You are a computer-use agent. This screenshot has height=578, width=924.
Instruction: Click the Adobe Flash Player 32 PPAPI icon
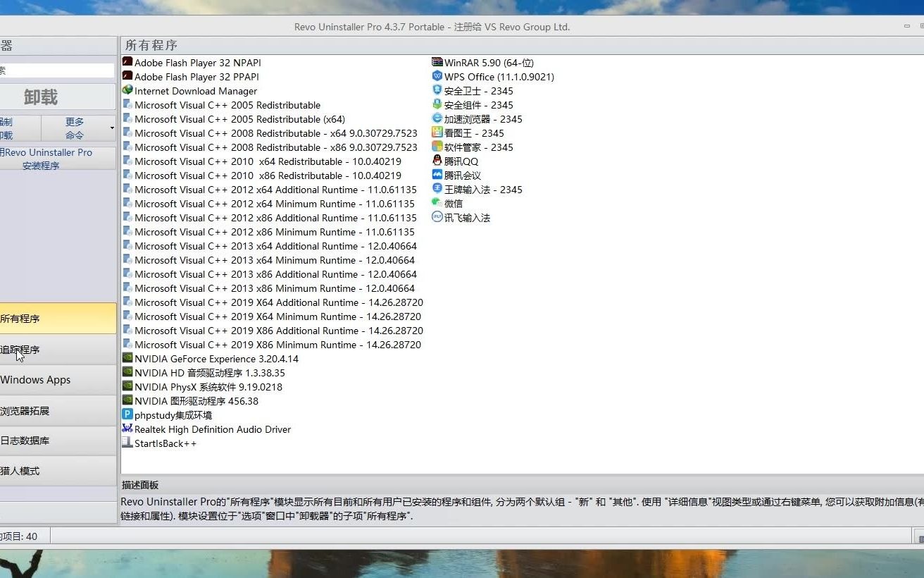click(127, 76)
